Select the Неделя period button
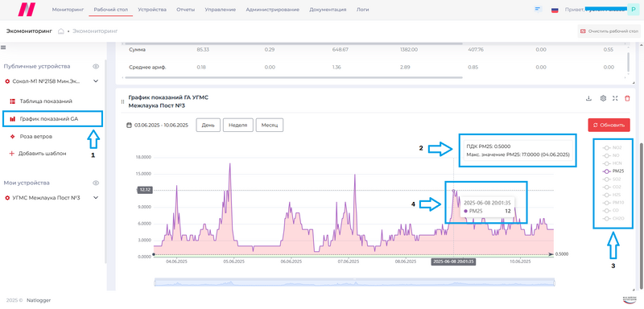 coord(237,126)
